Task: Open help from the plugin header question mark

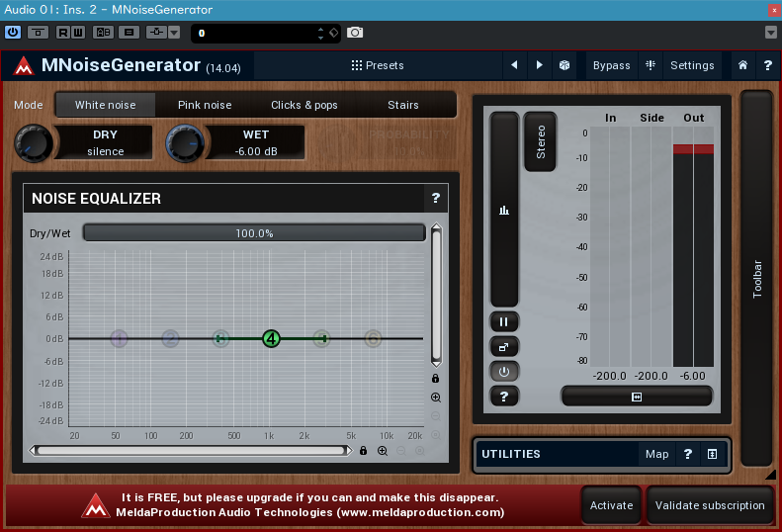Action: 768,65
